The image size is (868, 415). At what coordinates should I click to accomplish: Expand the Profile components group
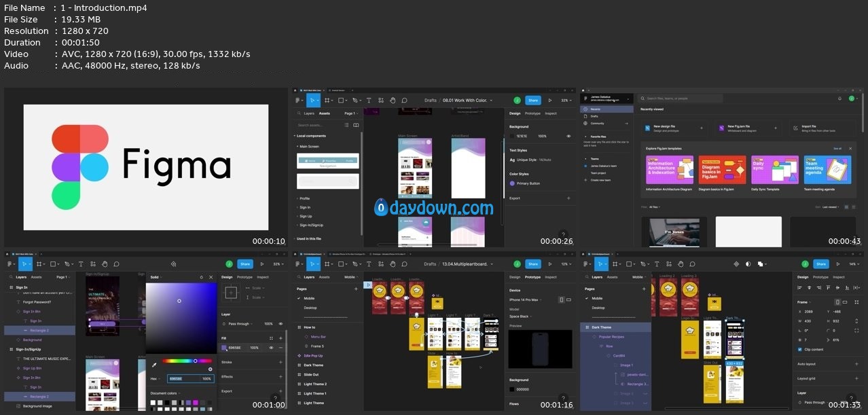[x=304, y=198]
